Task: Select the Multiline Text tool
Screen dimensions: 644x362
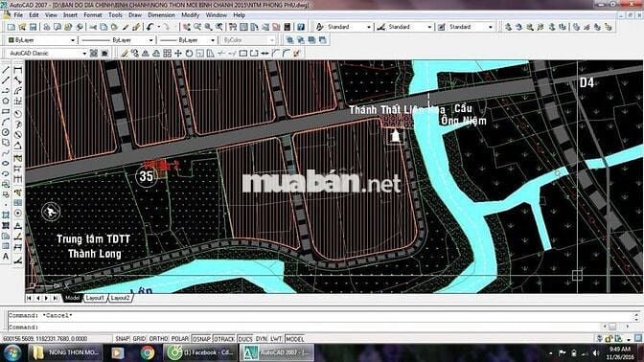Action: point(6,257)
